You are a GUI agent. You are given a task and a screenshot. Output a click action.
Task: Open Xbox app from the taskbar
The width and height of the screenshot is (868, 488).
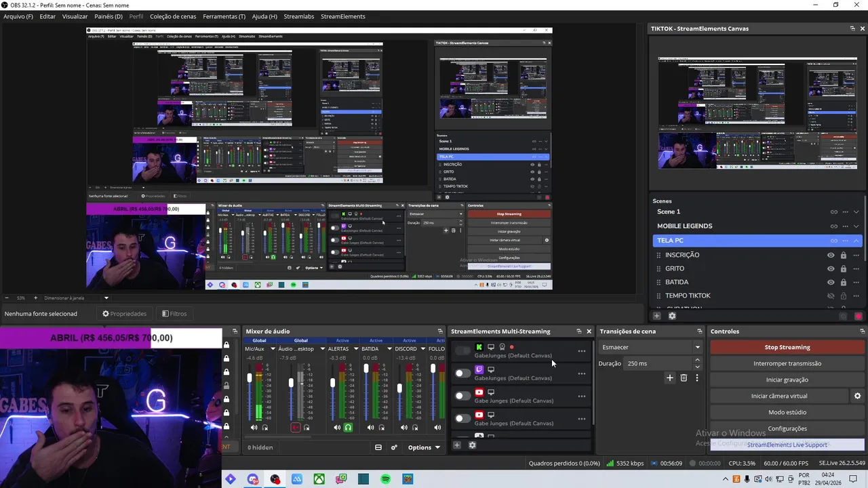pos(319,479)
